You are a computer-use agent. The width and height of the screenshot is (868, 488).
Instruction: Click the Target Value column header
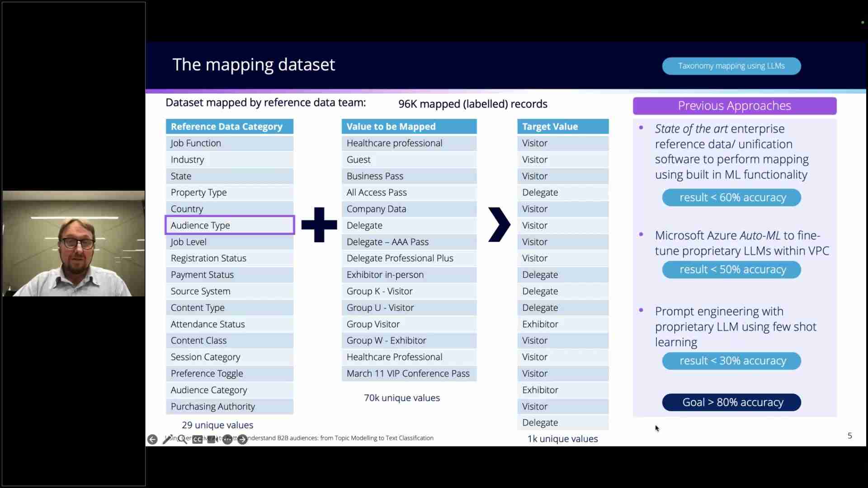coord(562,127)
